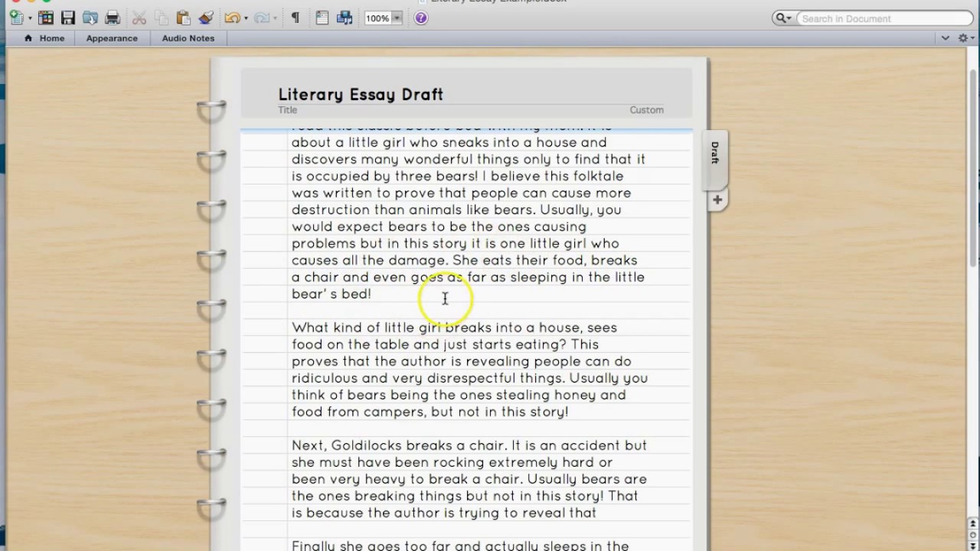Click the Literary Essay Draft title
980x551 pixels.
point(361,94)
